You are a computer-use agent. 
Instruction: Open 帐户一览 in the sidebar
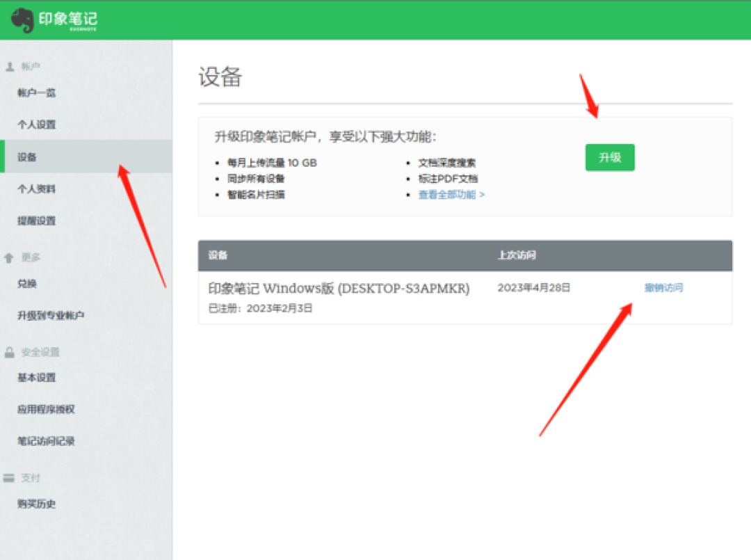pos(36,93)
